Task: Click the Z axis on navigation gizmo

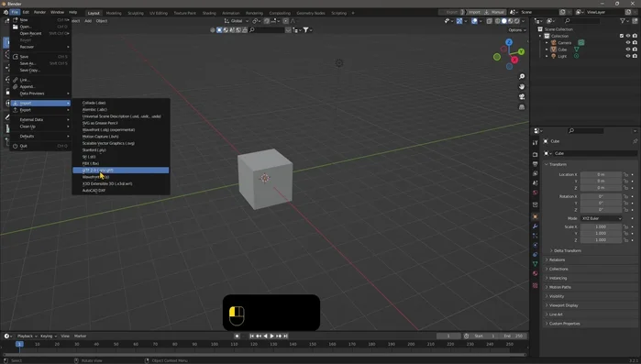Action: pos(509,42)
